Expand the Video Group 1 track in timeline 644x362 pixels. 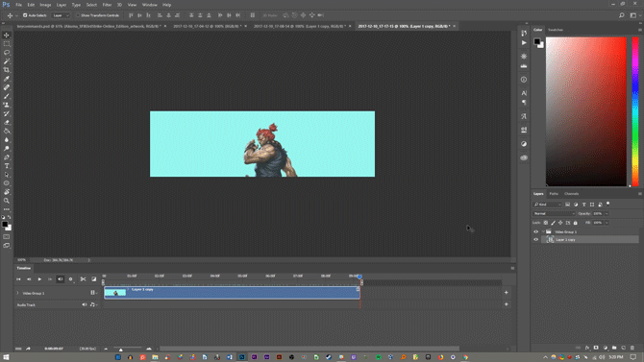(17, 293)
